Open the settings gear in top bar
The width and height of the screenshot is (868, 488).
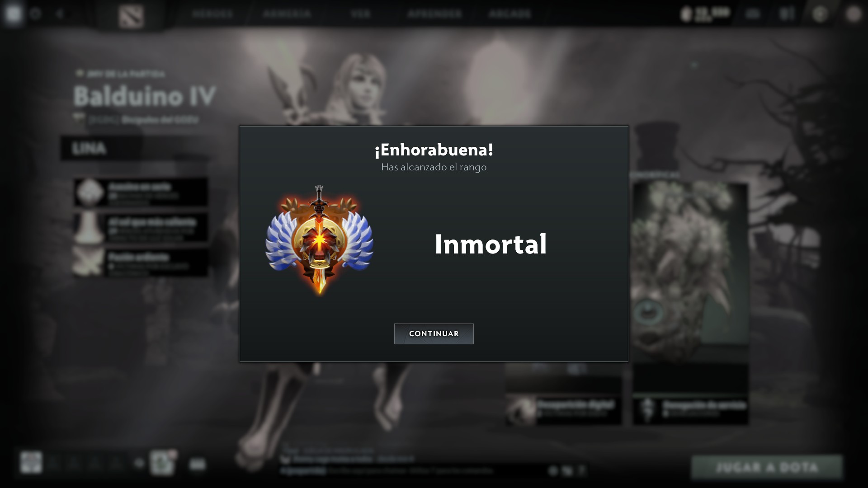coord(35,14)
